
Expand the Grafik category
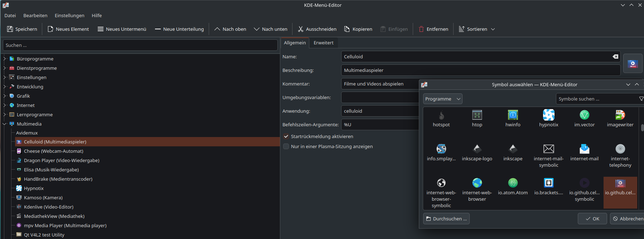5,96
